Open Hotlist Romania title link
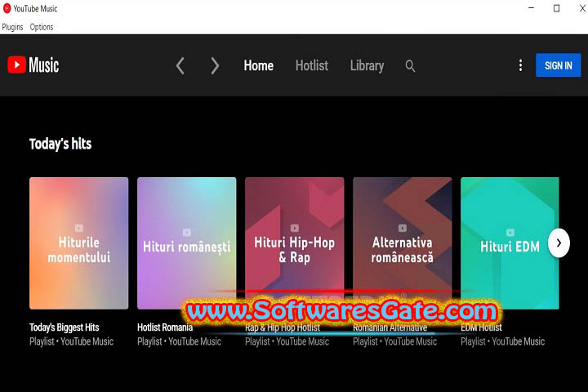Viewport: 588px width, 392px height. click(x=165, y=327)
